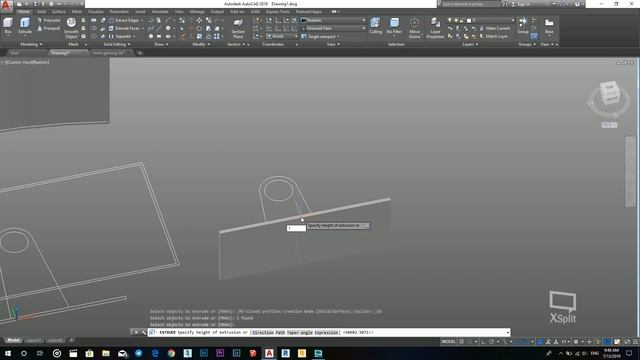
Task: Click the Culling selection icon
Action: coord(375,25)
